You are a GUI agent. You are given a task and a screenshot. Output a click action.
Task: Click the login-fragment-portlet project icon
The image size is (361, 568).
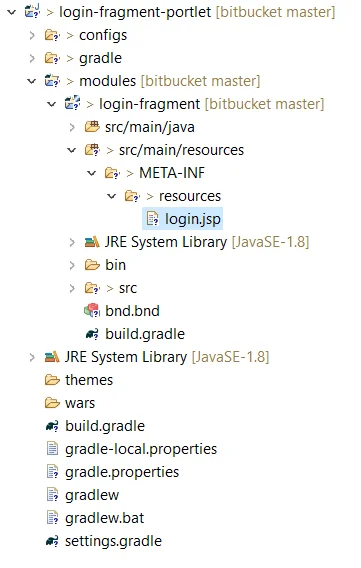click(32, 12)
